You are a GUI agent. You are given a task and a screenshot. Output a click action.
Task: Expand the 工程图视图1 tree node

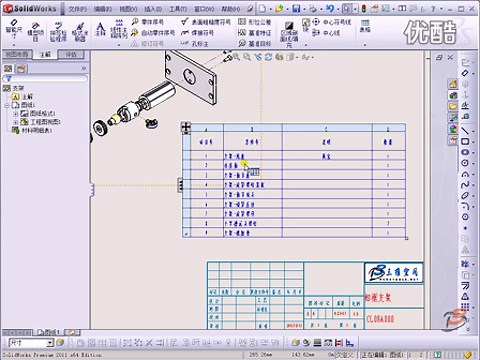[15, 122]
